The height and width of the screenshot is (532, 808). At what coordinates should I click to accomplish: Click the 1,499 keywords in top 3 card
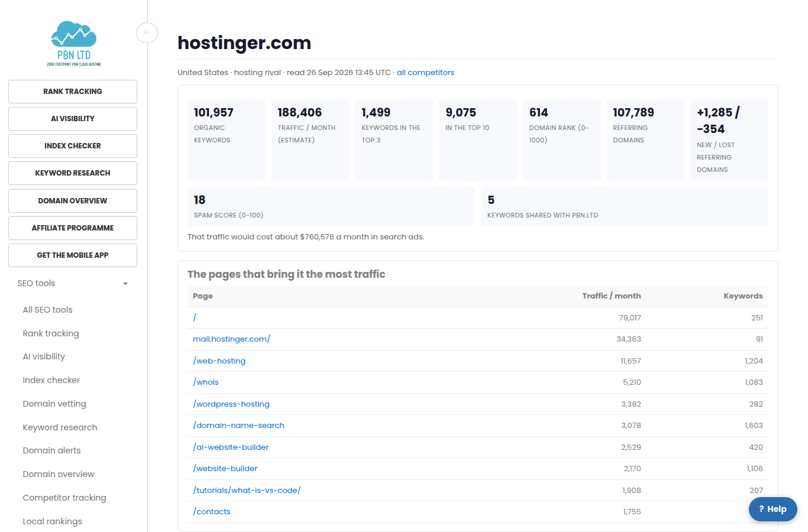coord(394,140)
